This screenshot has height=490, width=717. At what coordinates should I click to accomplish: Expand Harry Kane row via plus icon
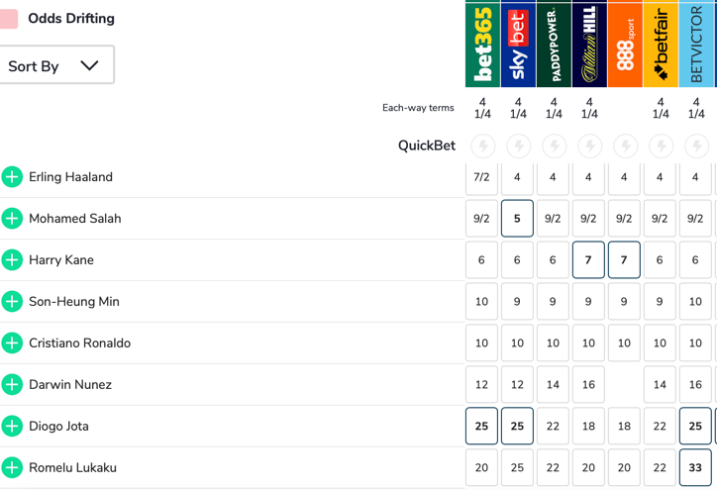12,260
